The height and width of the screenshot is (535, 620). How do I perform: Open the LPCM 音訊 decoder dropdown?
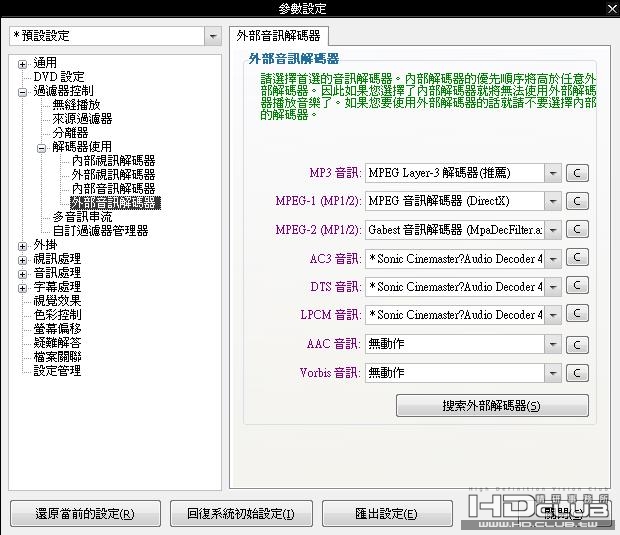tap(553, 315)
